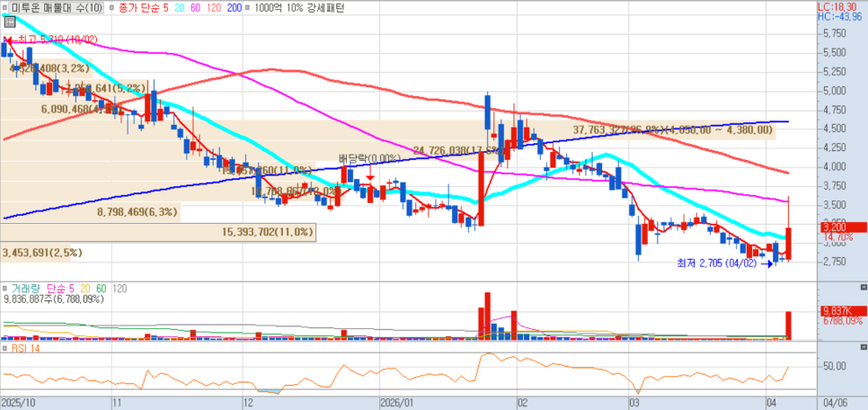Click the HC:-43.96 readout
Screen dimensions: 868x410
[840, 16]
